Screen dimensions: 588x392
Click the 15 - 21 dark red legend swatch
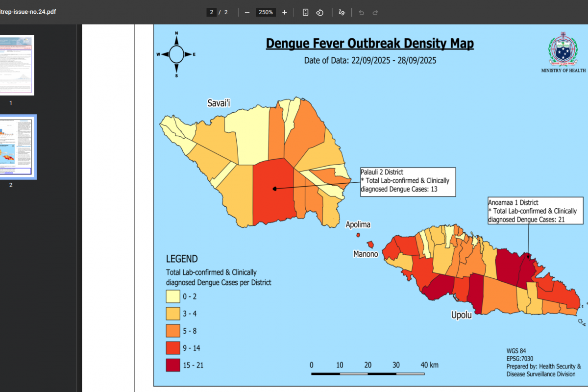(173, 365)
